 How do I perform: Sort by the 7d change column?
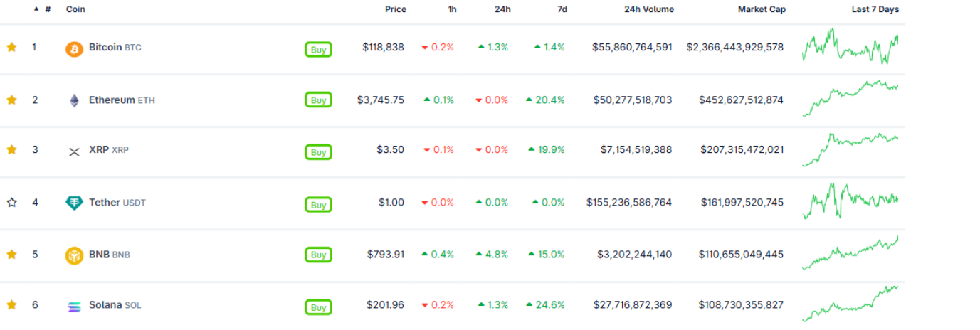[562, 9]
